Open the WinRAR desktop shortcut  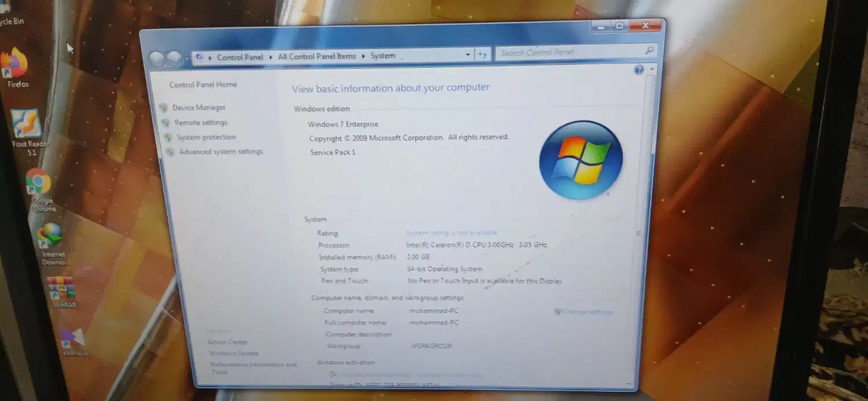click(62, 291)
